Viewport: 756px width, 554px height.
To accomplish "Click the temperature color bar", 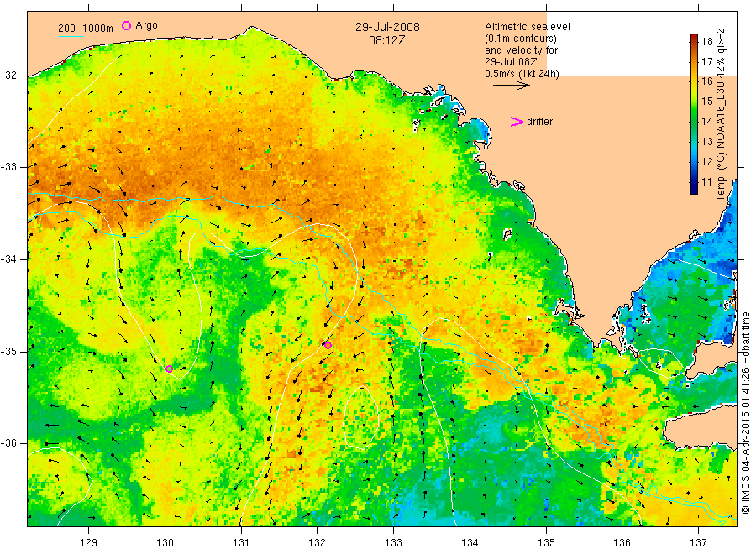I will click(x=695, y=114).
